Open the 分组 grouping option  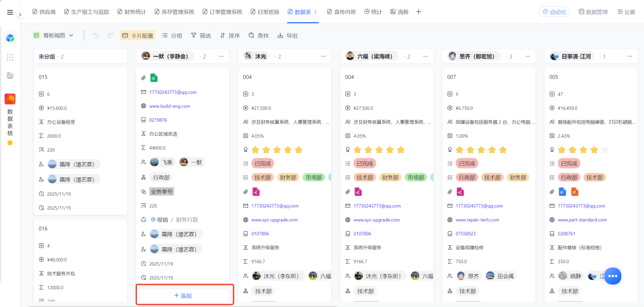click(172, 35)
